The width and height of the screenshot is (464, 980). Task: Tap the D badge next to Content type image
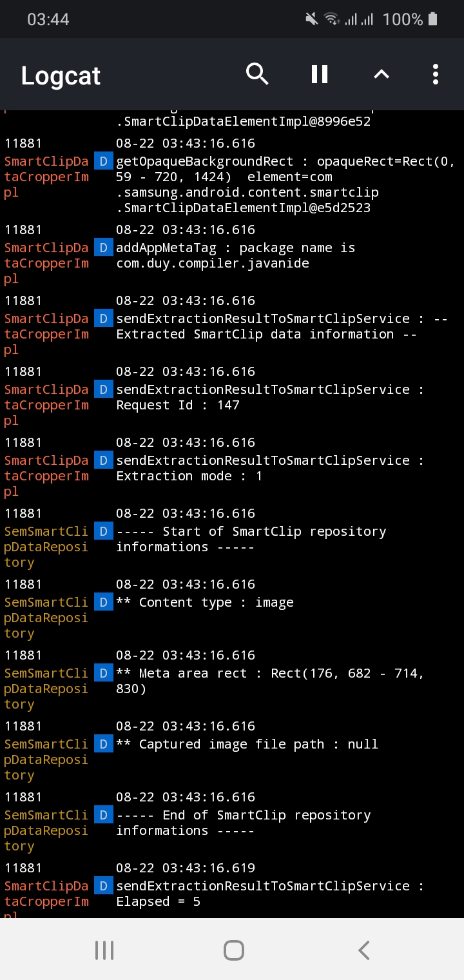coord(103,602)
